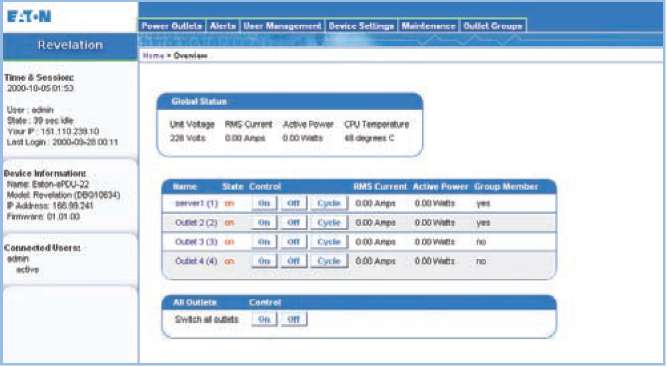Turn on Outlet 3
The image size is (667, 367).
click(x=264, y=242)
